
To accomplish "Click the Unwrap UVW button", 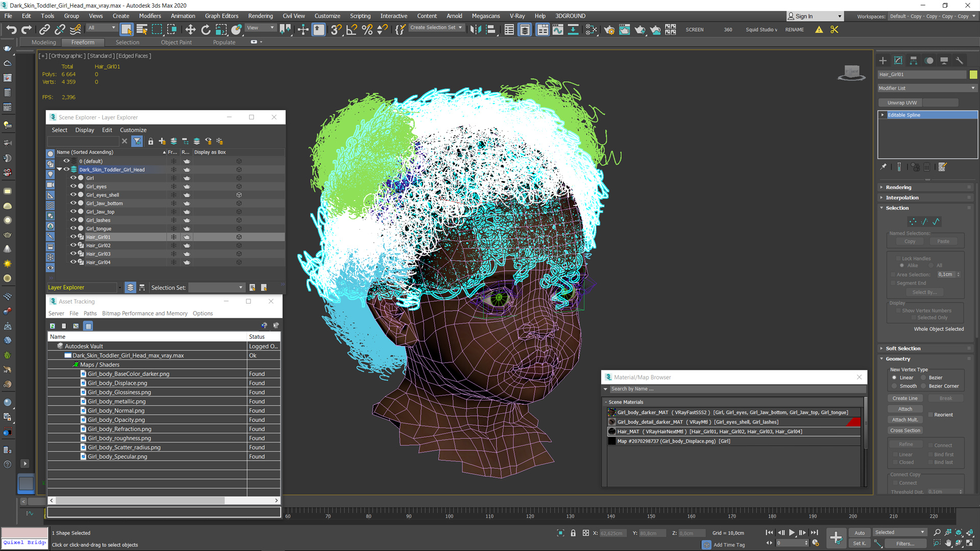I will pos(901,103).
